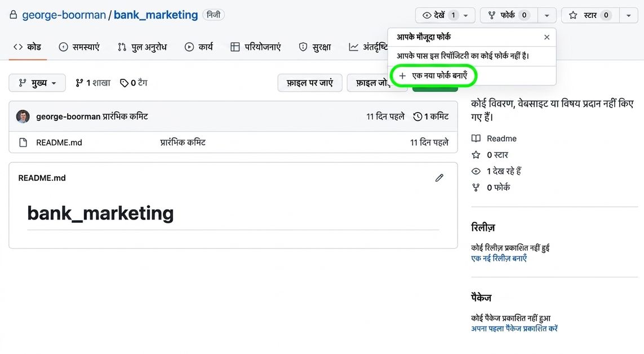
Task: Click the table icon on परियोजनाएं tab
Action: tap(235, 47)
